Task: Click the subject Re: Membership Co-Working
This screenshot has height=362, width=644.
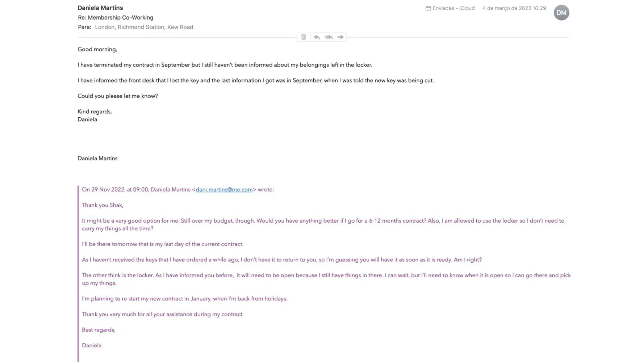Action: tap(116, 17)
